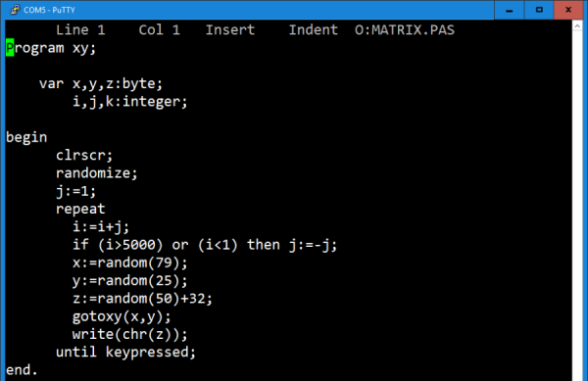Minimize the COM5 PuTTY window
The image size is (588, 381).
tap(509, 10)
